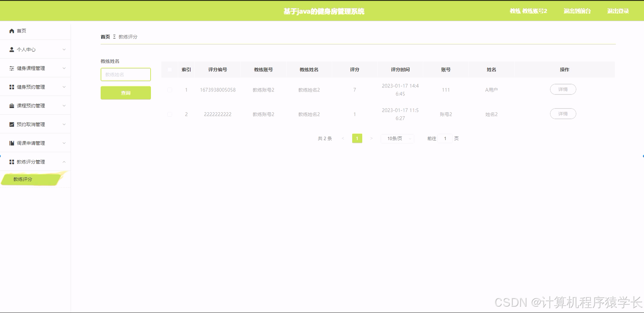Screen dimensions: 644x313
Task: Click the 预约取消管理 chart icon
Action: point(11,124)
